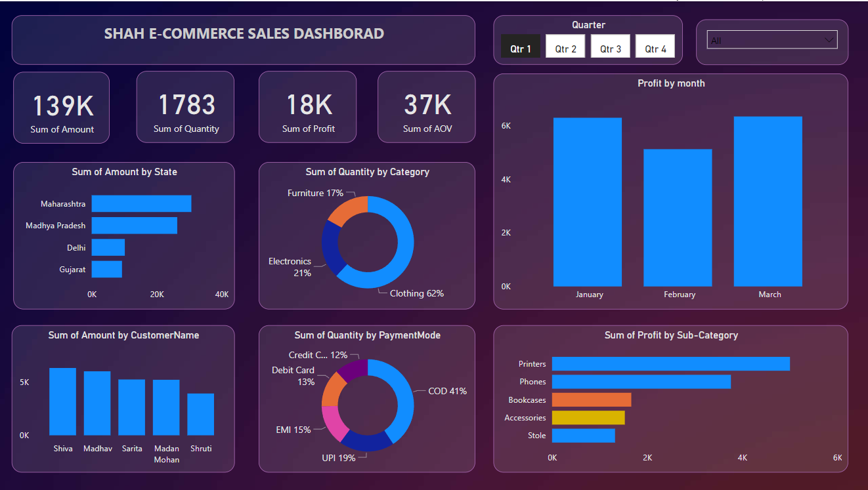The width and height of the screenshot is (868, 490).
Task: Click the Maharashtra bar in Amount by State
Action: (x=141, y=203)
